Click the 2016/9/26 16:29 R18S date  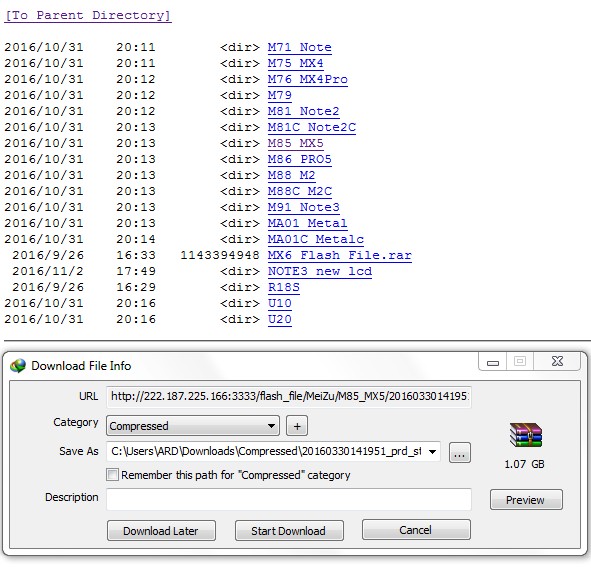click(47, 287)
